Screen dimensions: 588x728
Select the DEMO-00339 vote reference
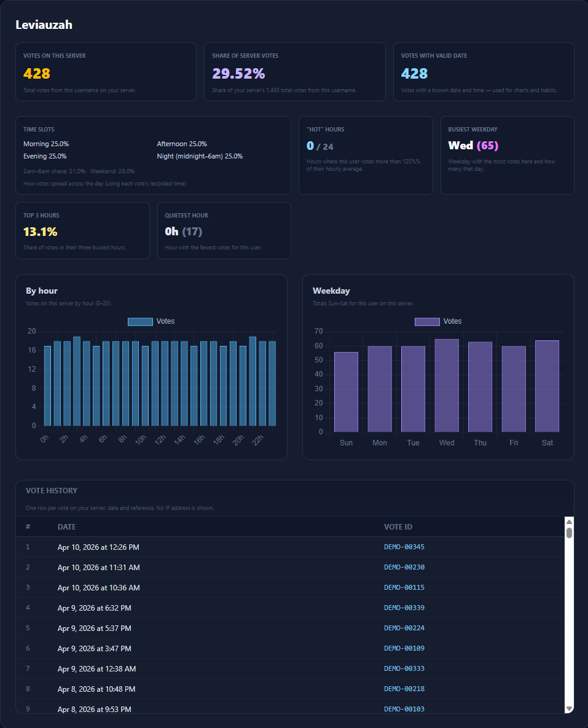(404, 608)
